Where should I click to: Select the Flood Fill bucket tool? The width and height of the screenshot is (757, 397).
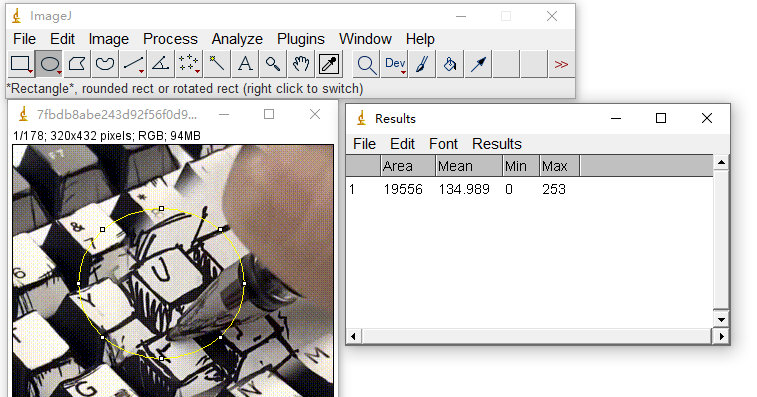(x=450, y=64)
